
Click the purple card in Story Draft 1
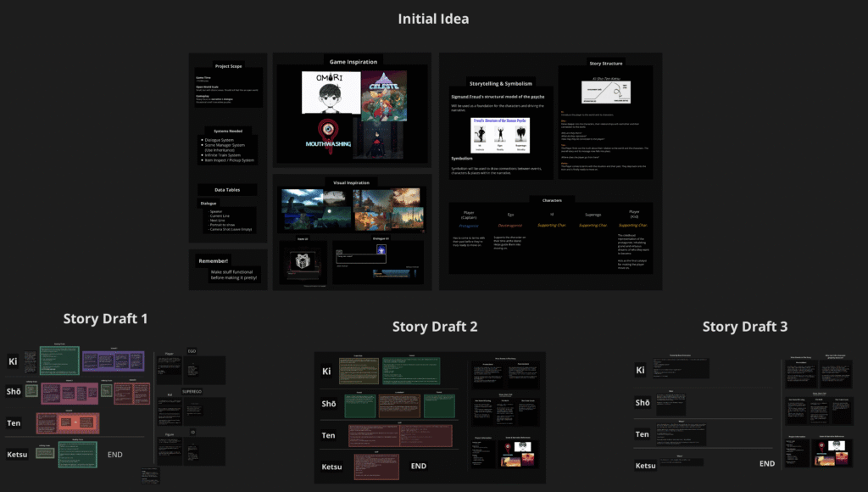pos(114,361)
